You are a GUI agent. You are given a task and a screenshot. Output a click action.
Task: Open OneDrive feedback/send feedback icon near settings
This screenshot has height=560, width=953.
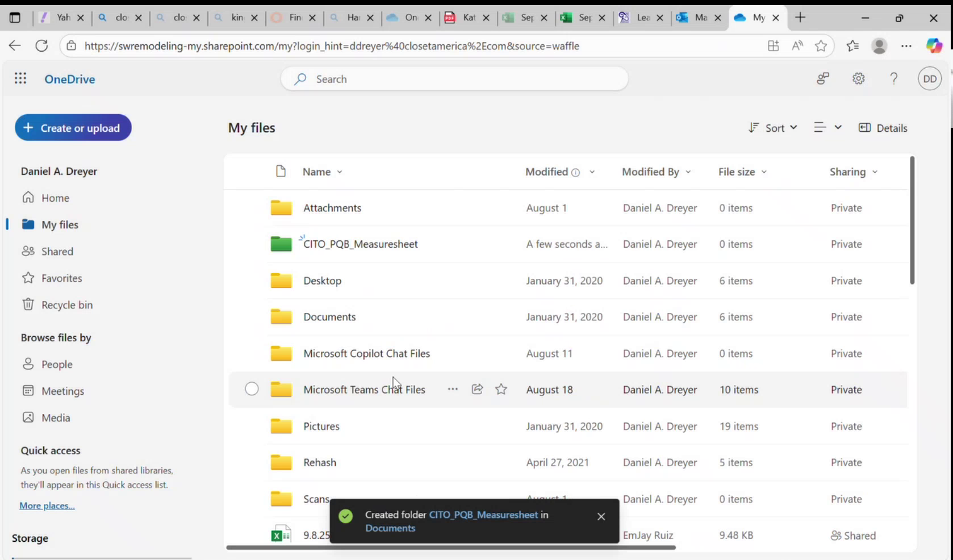tap(822, 78)
